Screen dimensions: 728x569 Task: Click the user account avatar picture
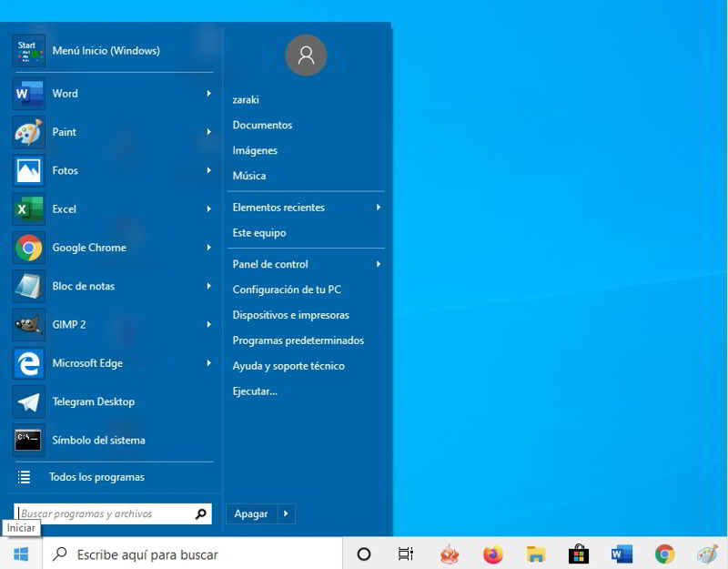click(306, 56)
